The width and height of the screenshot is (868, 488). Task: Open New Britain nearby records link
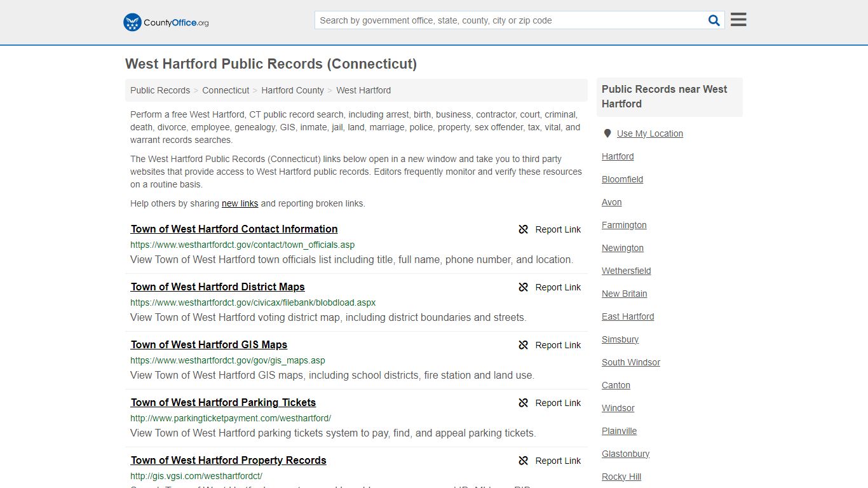coord(625,294)
